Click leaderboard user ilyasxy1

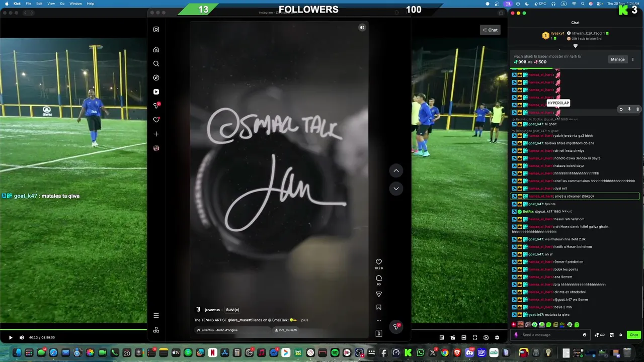(x=557, y=33)
